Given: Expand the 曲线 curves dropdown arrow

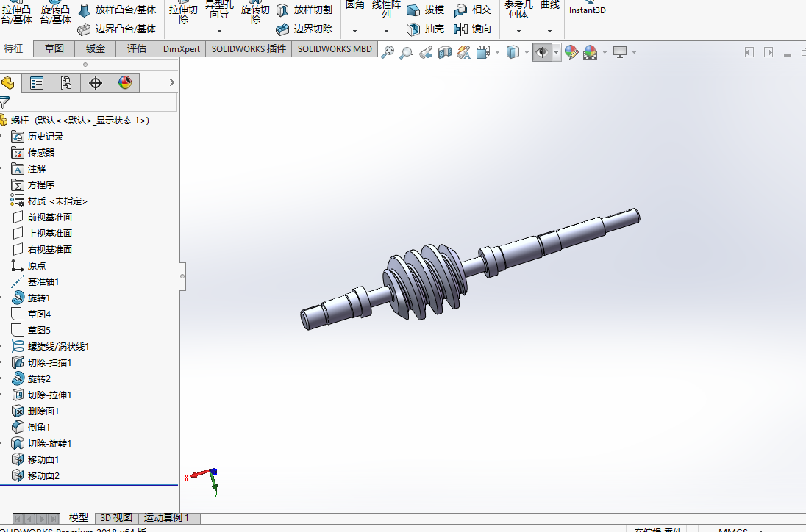Looking at the screenshot, I should click(549, 32).
